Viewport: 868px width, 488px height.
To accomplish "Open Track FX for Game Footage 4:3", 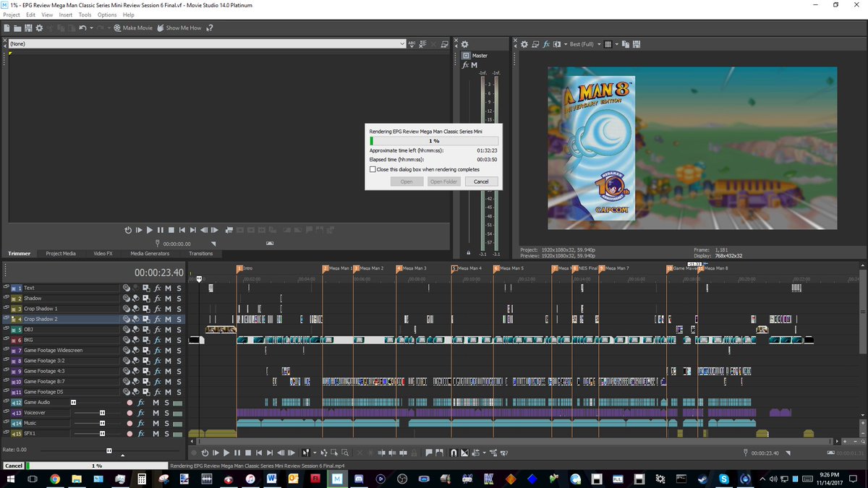I will (x=158, y=371).
